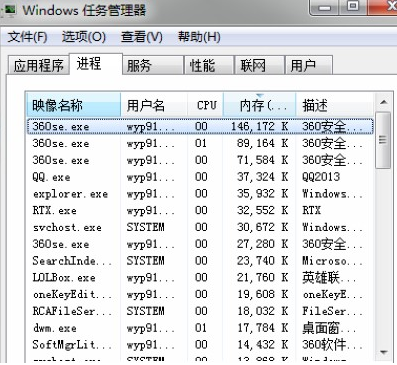The image size is (397, 365).
Task: Click the 17,784 K memory value
Action: [262, 328]
